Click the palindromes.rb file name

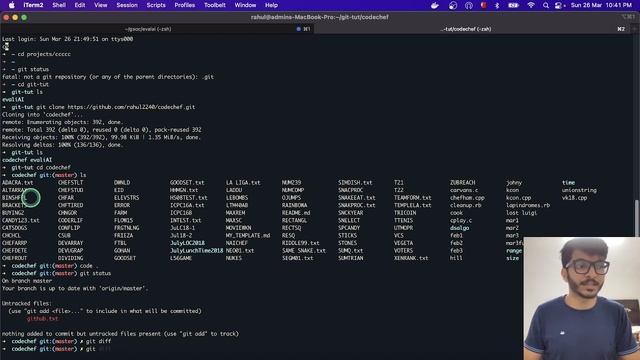528,205
